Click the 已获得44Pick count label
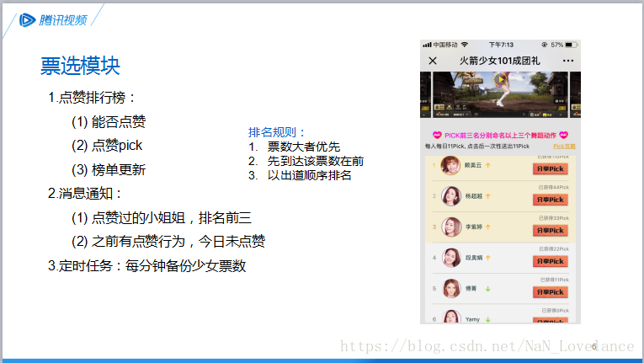The height and width of the screenshot is (363, 644). [554, 187]
